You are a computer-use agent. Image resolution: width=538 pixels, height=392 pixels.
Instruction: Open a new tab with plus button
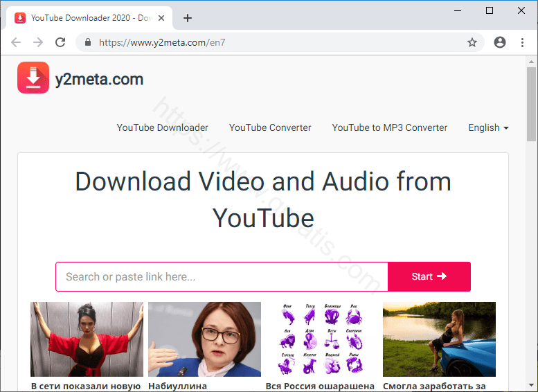pyautogui.click(x=188, y=18)
